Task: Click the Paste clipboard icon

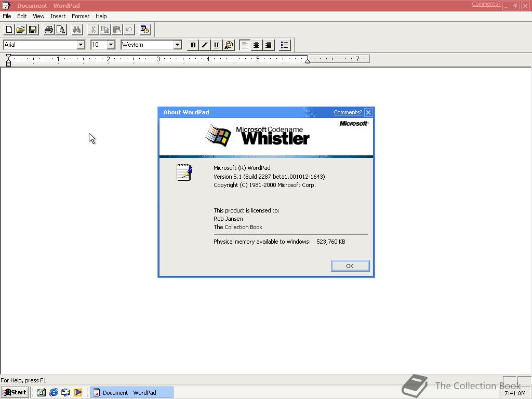Action: pyautogui.click(x=117, y=30)
